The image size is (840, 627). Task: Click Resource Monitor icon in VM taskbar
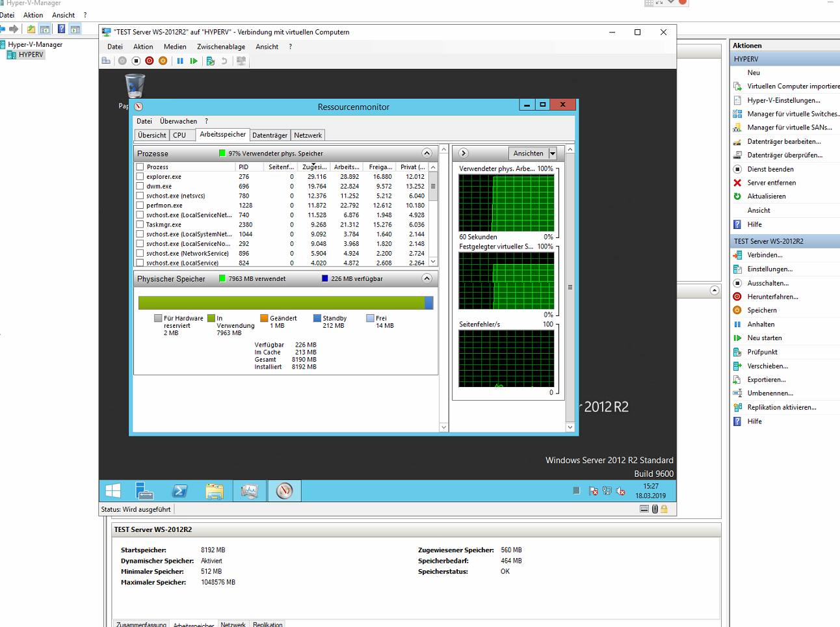[x=284, y=491]
